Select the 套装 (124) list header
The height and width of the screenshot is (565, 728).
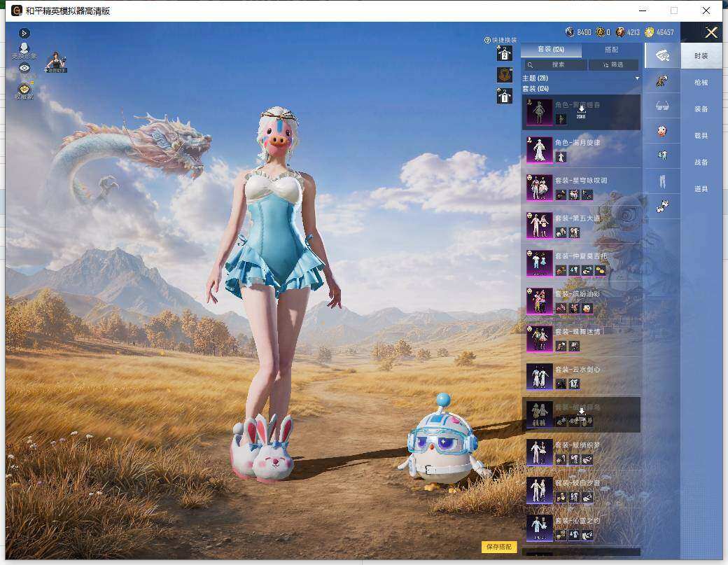(x=535, y=88)
